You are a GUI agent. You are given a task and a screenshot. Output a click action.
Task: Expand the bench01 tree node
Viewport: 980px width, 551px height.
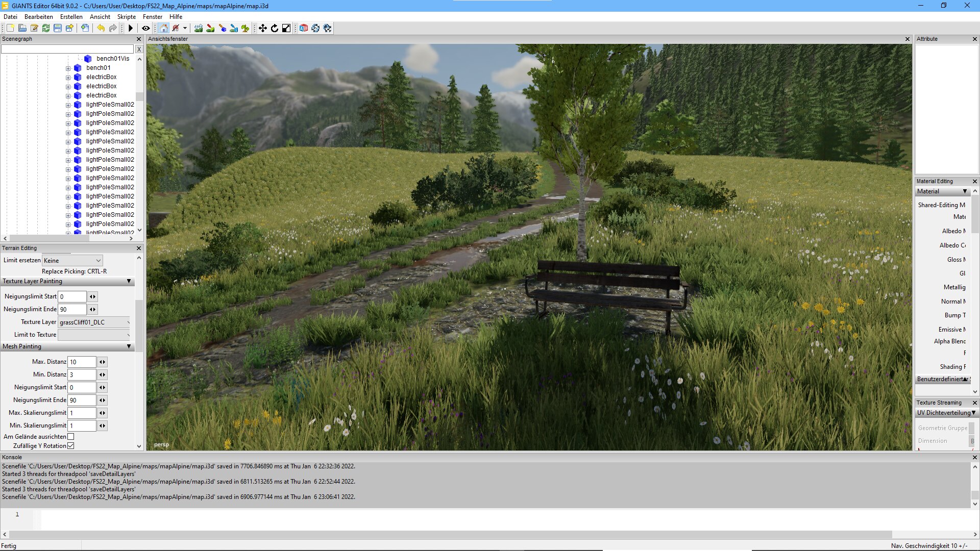point(68,68)
